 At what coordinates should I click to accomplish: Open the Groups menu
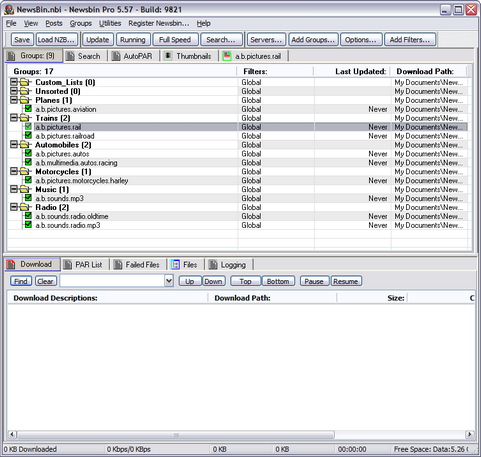click(81, 23)
